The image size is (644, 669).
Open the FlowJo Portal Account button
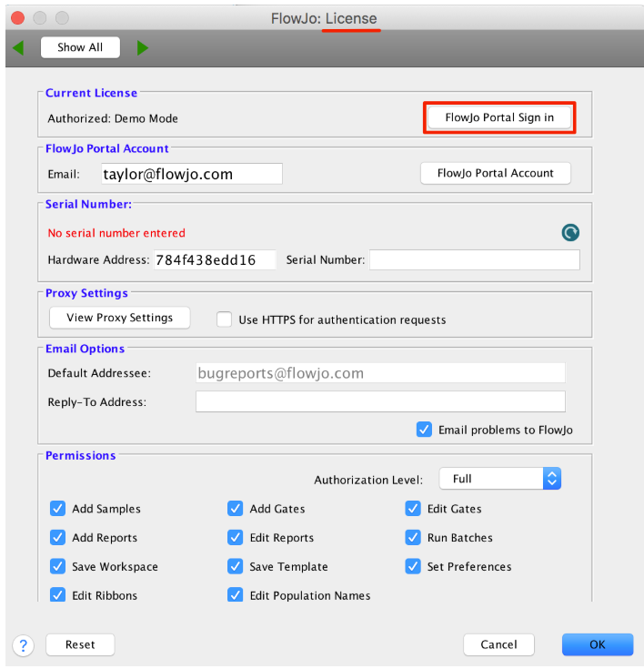click(x=496, y=173)
